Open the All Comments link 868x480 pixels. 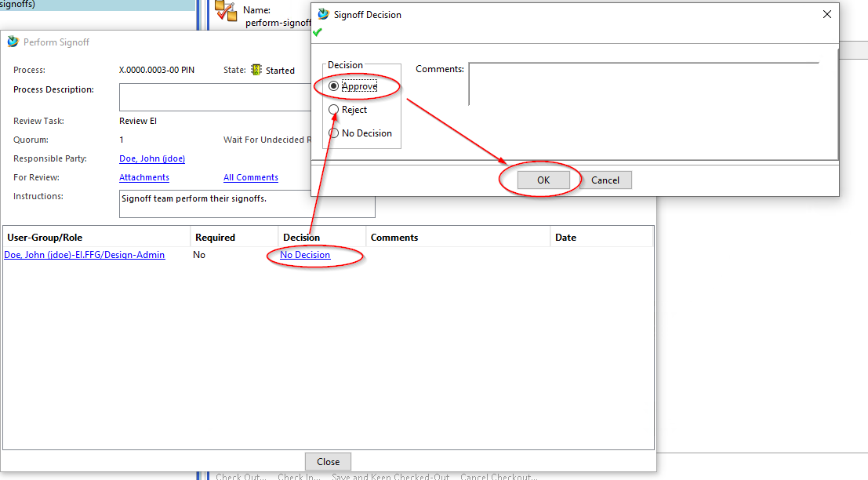[x=251, y=177]
